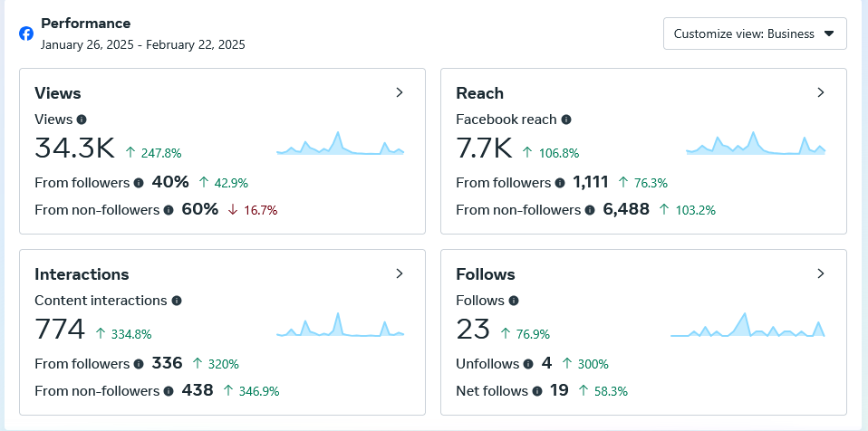Click info icon next to Content interactions

pyautogui.click(x=177, y=301)
